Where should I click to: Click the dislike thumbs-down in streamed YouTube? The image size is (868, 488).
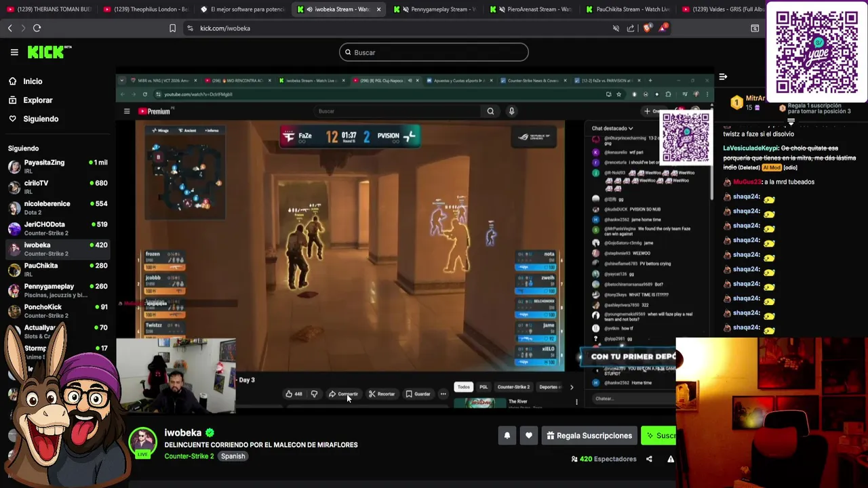click(x=314, y=394)
